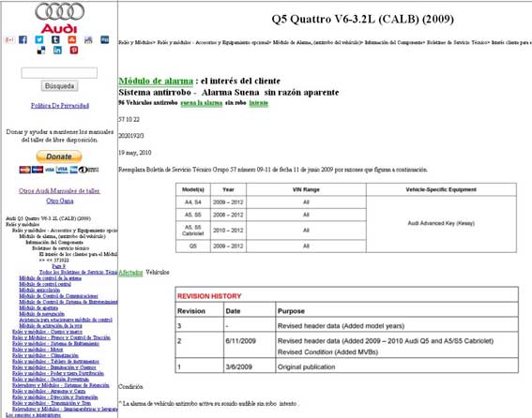
Task: Click the Afectados green link
Action: 130,272
